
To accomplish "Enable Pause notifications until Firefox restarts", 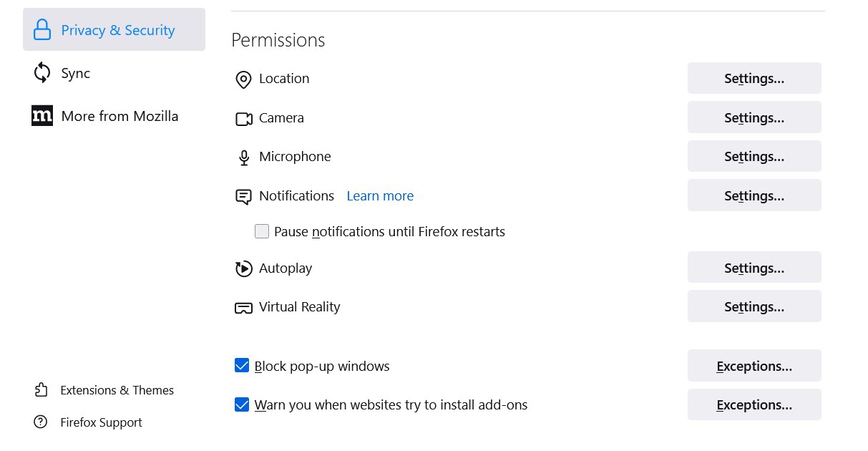I will (262, 231).
